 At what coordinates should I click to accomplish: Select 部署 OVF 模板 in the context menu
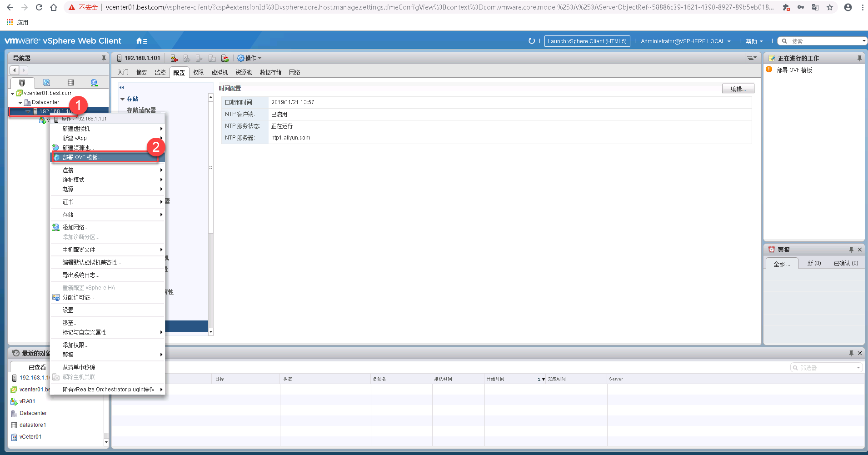point(107,157)
